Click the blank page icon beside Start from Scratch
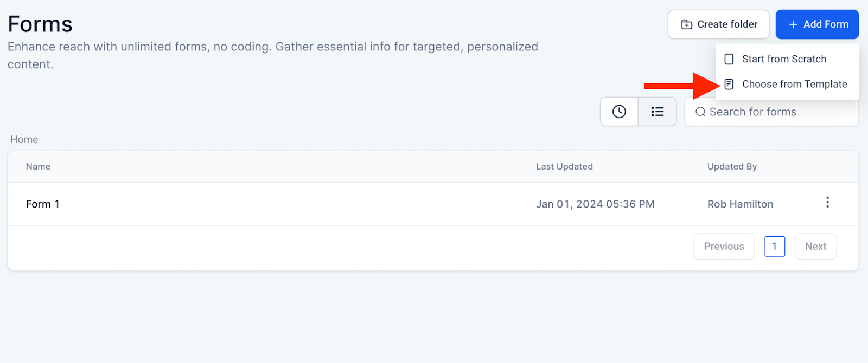 pyautogui.click(x=729, y=59)
